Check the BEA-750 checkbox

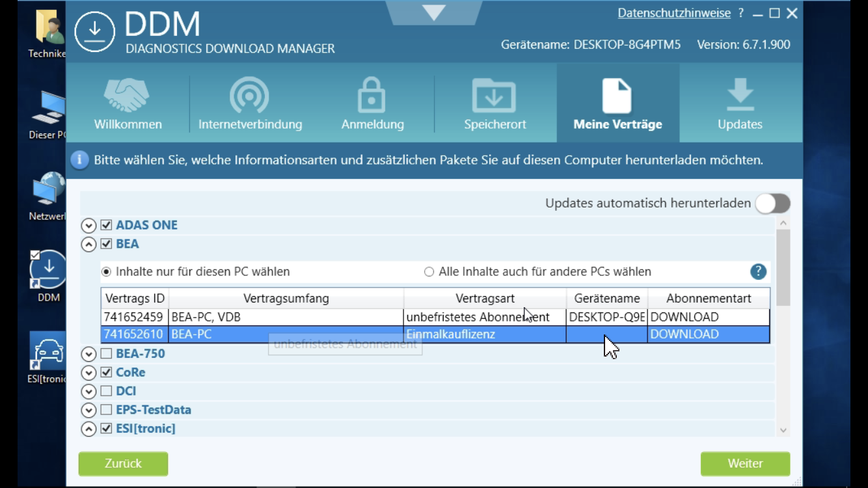click(107, 354)
